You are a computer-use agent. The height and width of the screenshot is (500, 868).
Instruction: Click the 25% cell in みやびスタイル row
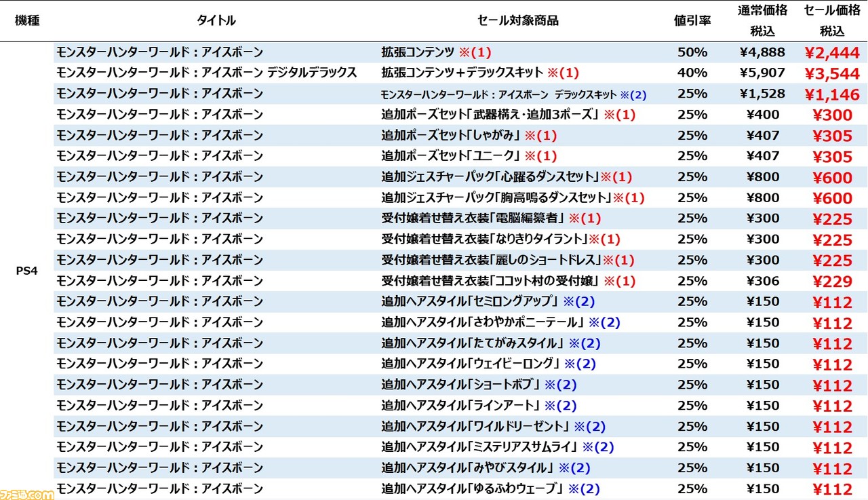point(692,467)
